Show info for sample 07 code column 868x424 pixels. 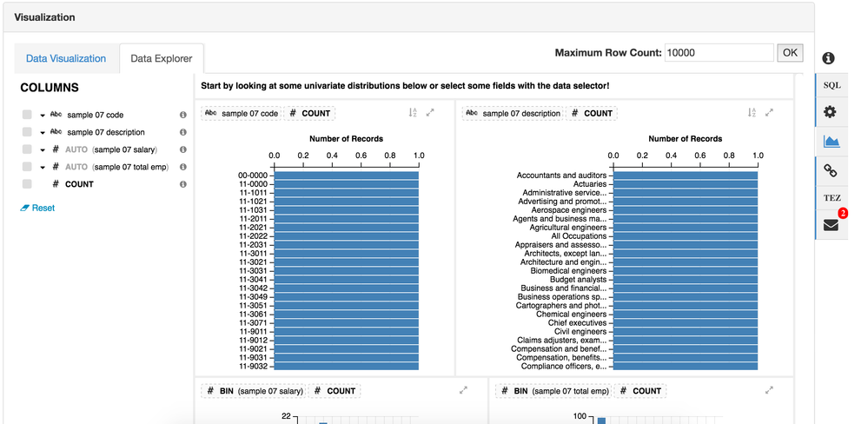[x=183, y=115]
